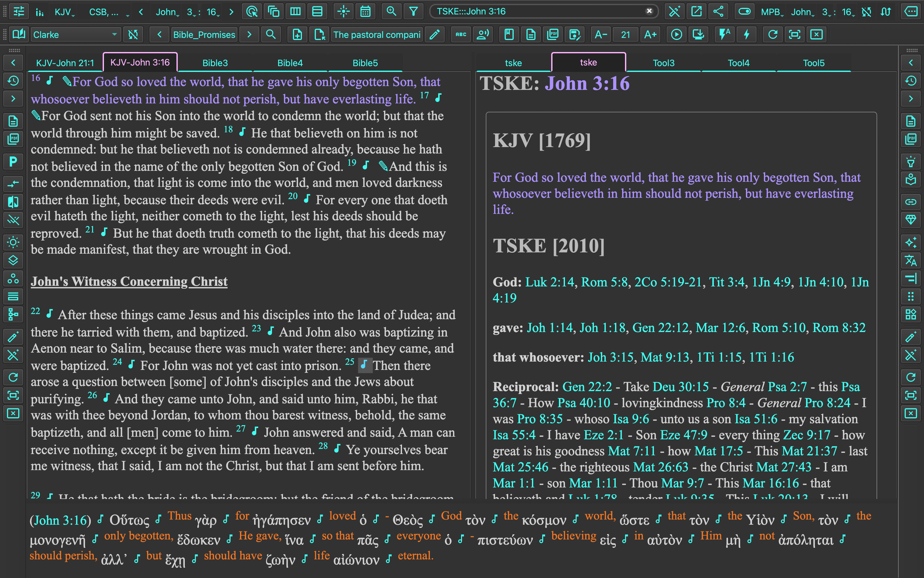Image resolution: width=924 pixels, height=578 pixels.
Task: Click the focus crosshair icon in top toolbar
Action: click(343, 12)
